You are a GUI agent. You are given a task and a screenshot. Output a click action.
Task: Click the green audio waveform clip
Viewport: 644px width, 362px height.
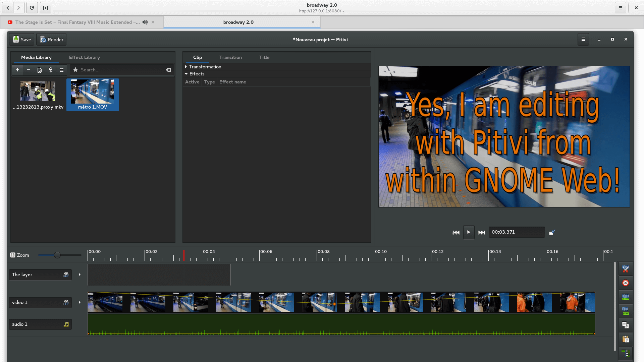341,324
